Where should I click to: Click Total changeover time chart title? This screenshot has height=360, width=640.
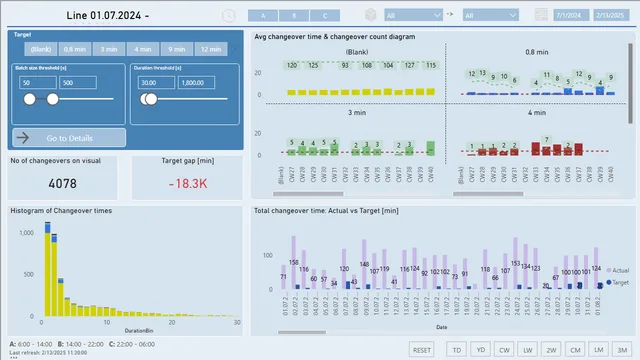(x=327, y=211)
